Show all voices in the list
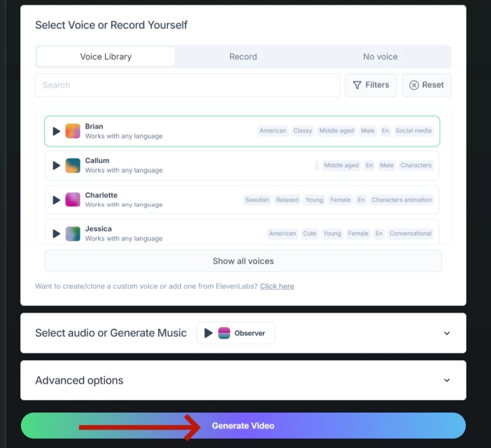 [243, 261]
